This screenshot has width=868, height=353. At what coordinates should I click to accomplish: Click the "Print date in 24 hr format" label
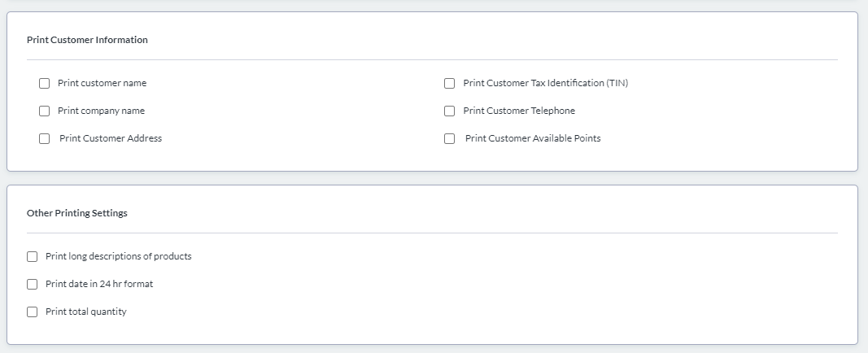tap(99, 284)
